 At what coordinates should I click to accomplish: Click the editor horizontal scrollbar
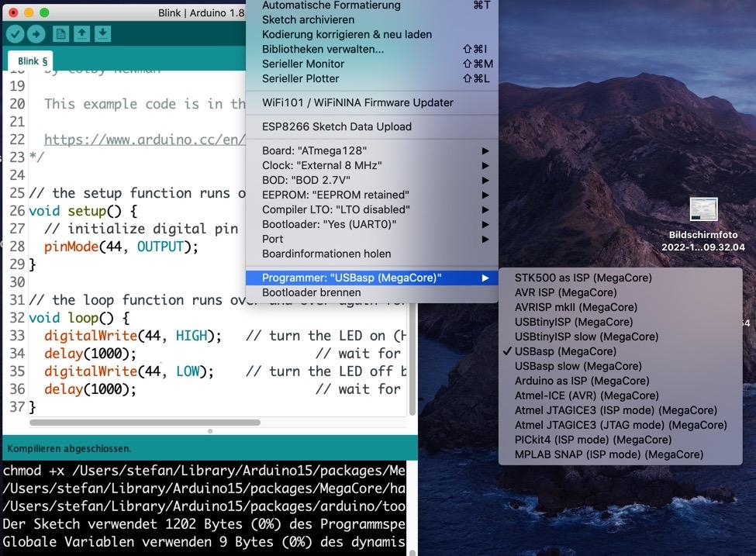point(145,423)
